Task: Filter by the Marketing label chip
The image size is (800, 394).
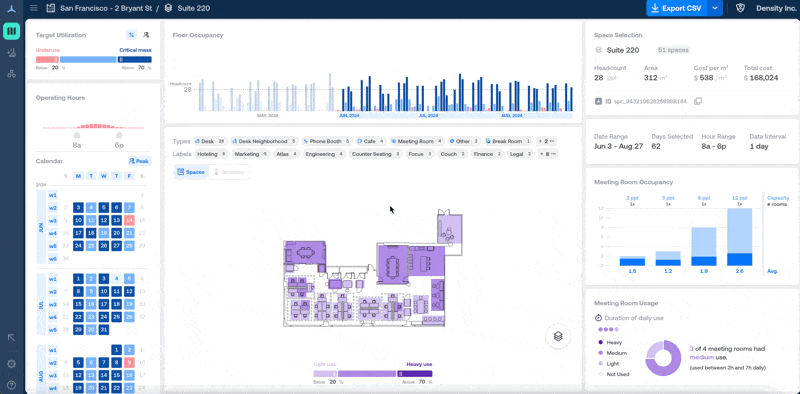Action: tap(251, 154)
